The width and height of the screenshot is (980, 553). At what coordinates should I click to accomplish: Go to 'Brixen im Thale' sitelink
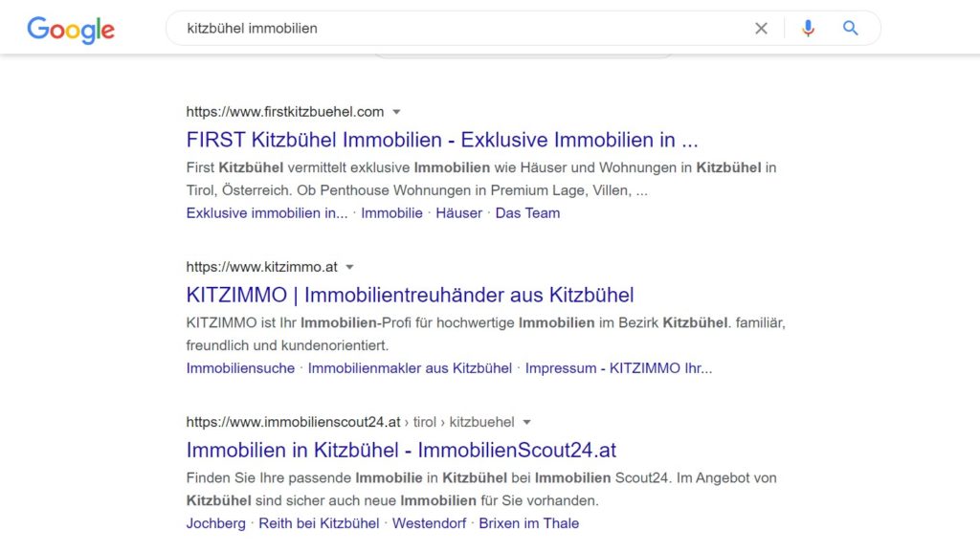tap(528, 523)
